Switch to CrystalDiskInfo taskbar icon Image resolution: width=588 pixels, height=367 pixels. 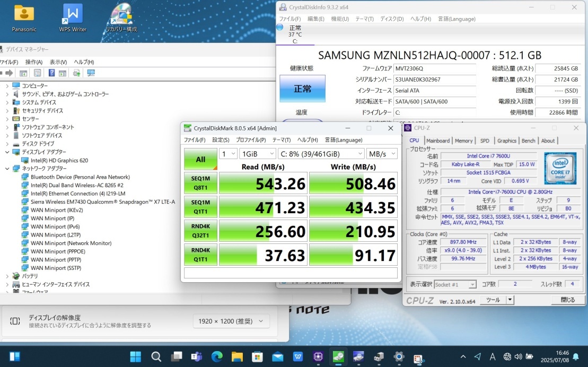tap(358, 356)
